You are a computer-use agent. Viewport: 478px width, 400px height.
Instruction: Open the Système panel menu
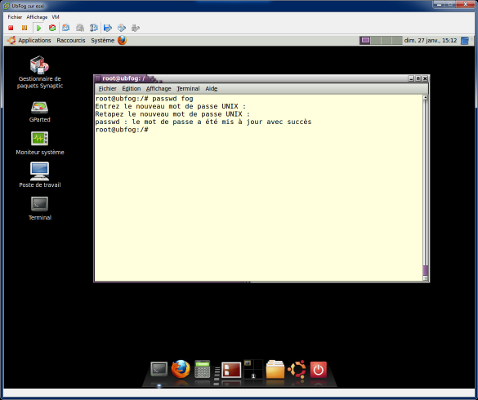click(102, 40)
